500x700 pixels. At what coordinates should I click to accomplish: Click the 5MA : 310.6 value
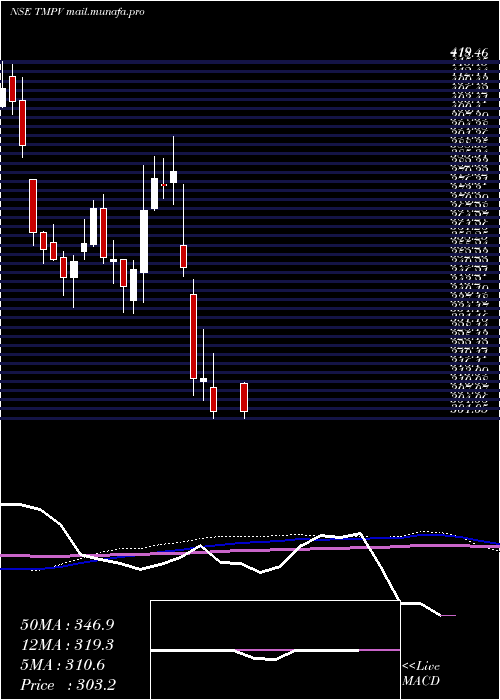click(63, 665)
